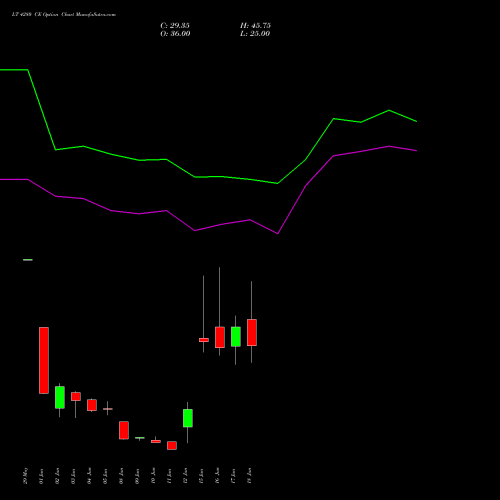Viewport: 500px width, 500px height.
Task: Select the 12 Jun date label
Action: [186, 476]
